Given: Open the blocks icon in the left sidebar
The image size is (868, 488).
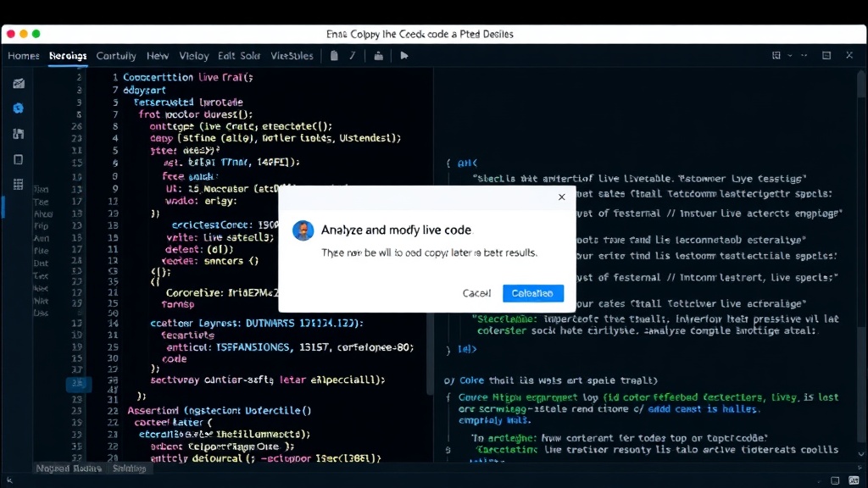Looking at the screenshot, I should click(x=19, y=134).
